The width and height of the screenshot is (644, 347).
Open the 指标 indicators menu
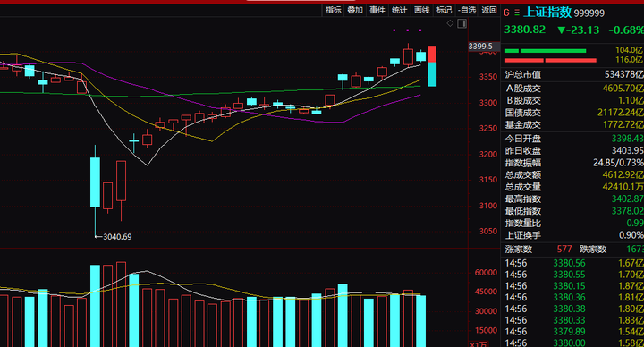coord(333,10)
